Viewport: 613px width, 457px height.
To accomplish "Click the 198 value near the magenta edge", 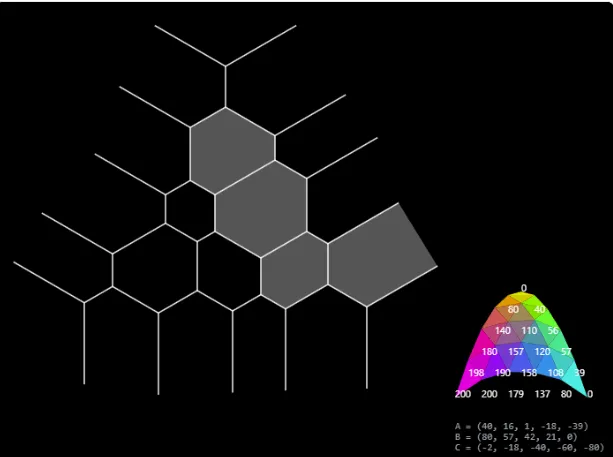I will coord(476,373).
